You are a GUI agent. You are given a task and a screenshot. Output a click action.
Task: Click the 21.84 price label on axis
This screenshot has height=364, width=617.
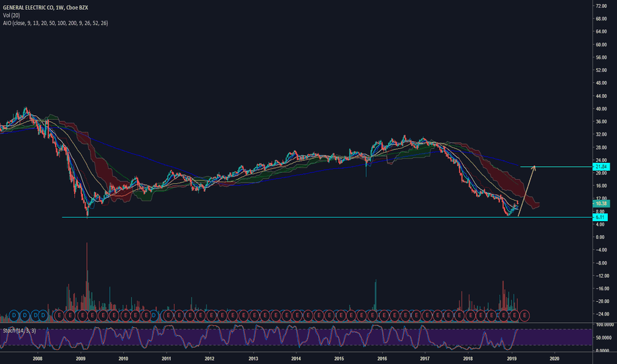pos(601,167)
